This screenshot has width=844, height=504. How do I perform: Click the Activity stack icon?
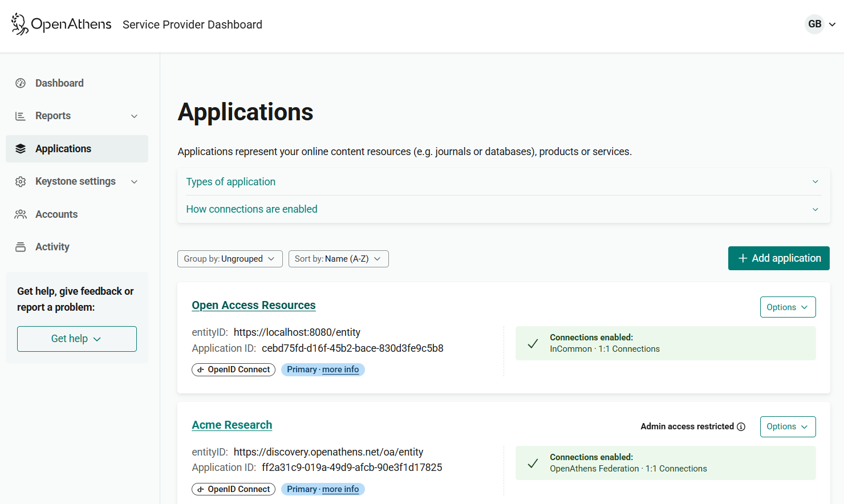[x=21, y=247]
